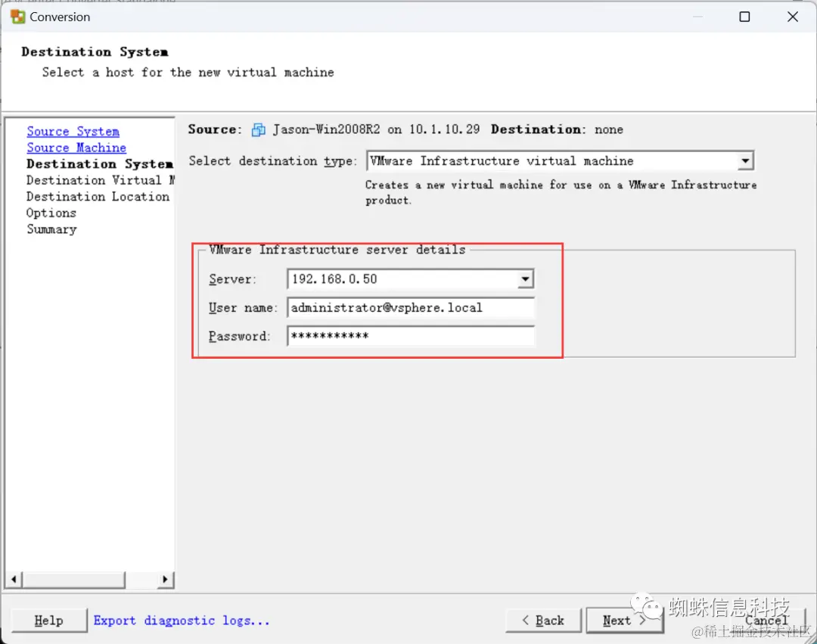Click the Destination: none label
The width and height of the screenshot is (817, 644).
(x=557, y=129)
